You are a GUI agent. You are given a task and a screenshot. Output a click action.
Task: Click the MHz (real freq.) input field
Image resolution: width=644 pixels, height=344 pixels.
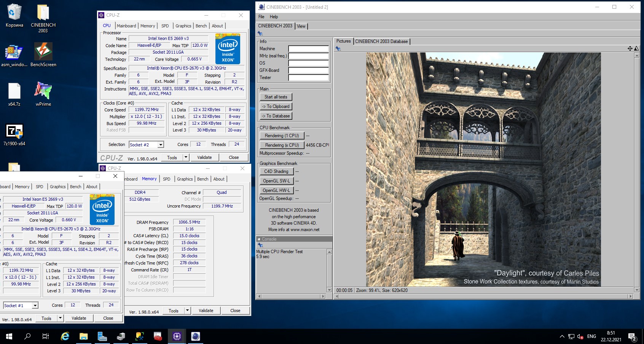(x=308, y=56)
